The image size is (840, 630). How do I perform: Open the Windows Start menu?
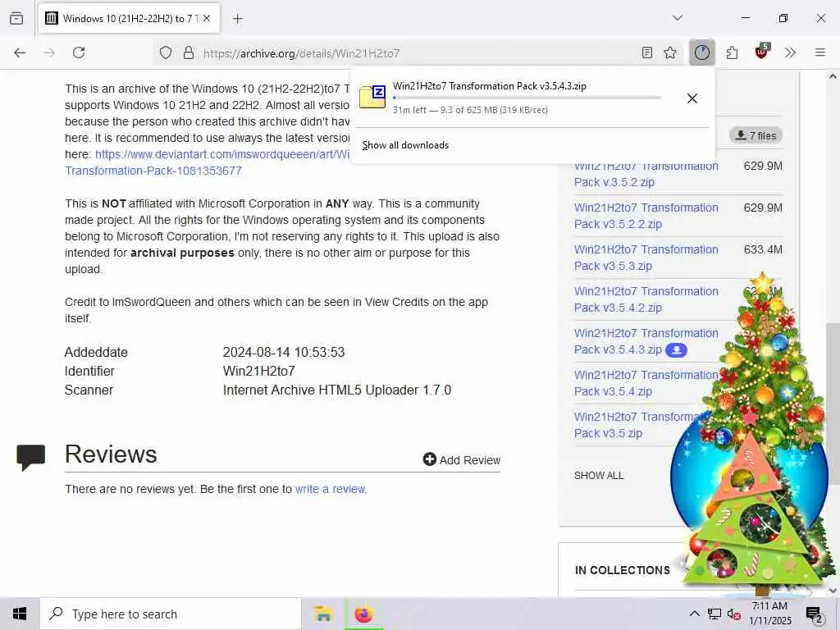[x=20, y=614]
